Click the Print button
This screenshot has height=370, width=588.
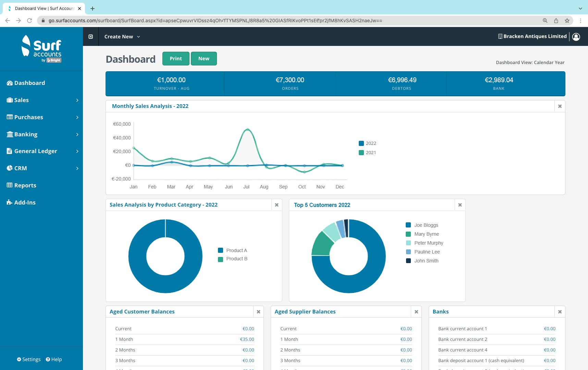click(x=176, y=58)
